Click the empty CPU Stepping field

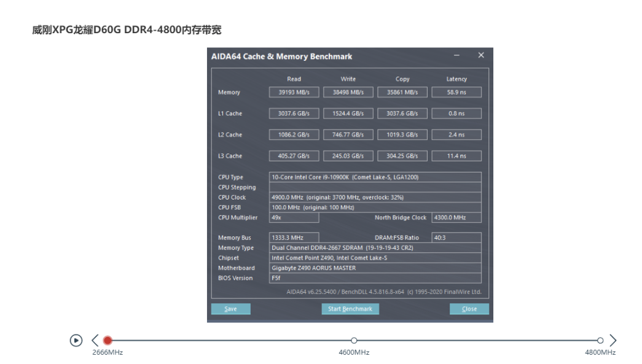[375, 187]
